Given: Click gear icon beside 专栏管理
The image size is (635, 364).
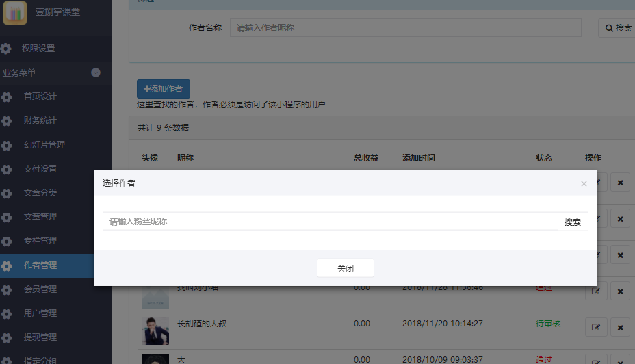Looking at the screenshot, I should click(x=6, y=242).
